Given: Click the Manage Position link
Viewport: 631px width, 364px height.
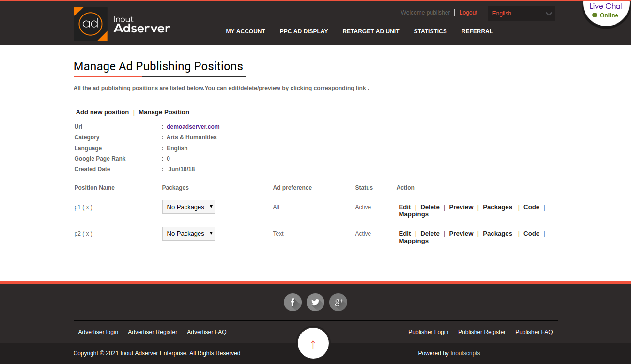Looking at the screenshot, I should click(164, 112).
